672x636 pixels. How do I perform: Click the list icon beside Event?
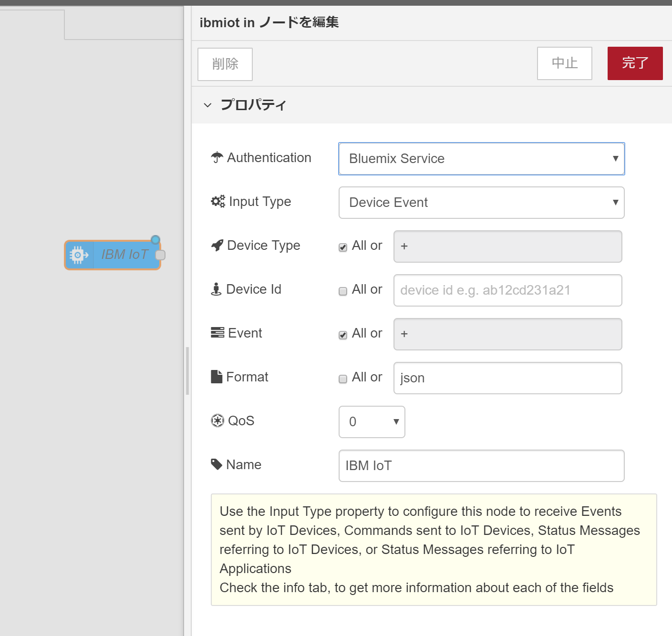point(217,332)
